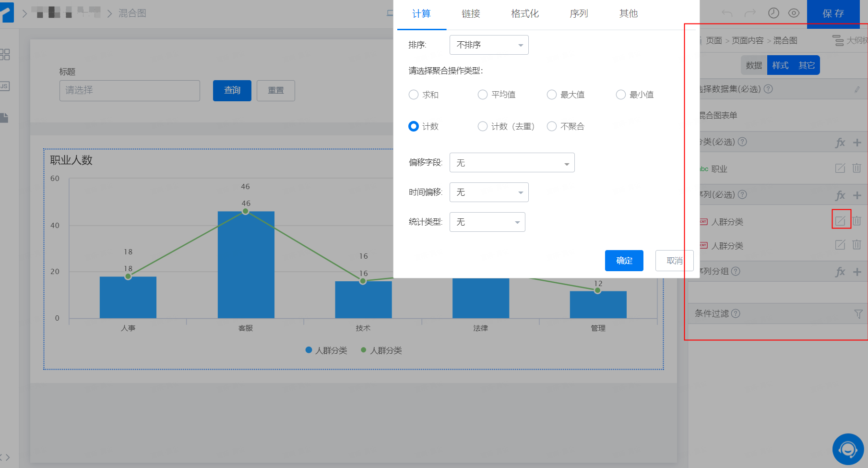This screenshot has height=468, width=868.
Task: Open the history clock icon
Action: point(773,13)
